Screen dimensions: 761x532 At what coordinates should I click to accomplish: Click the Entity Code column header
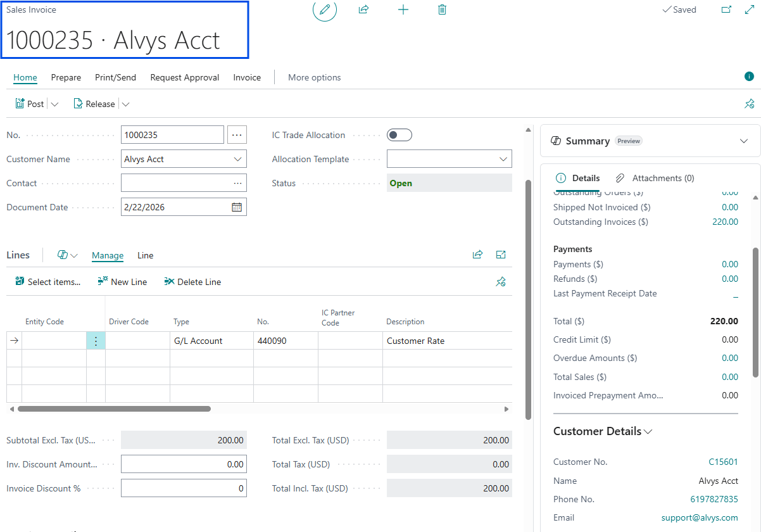pos(44,322)
